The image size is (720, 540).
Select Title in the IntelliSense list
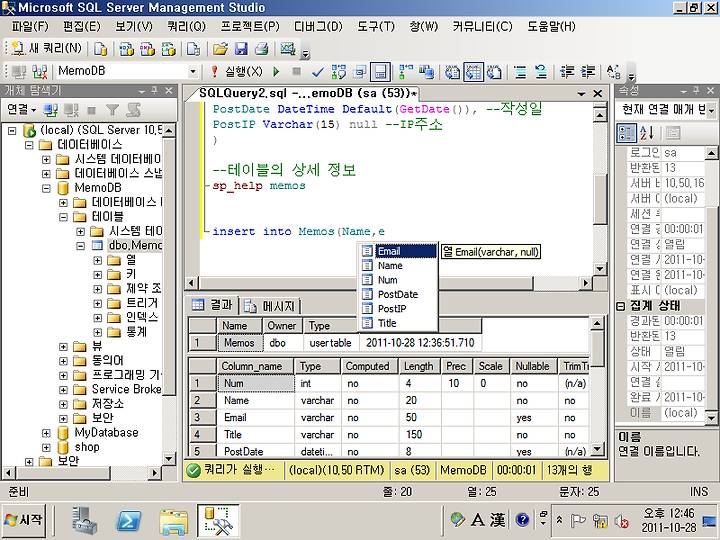(399, 323)
